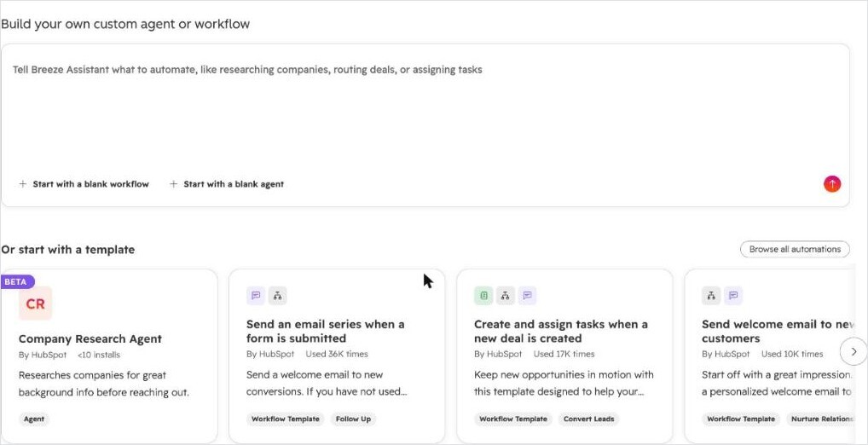Start with a blank agent
Viewport: 868px width, 445px height.
(x=227, y=184)
